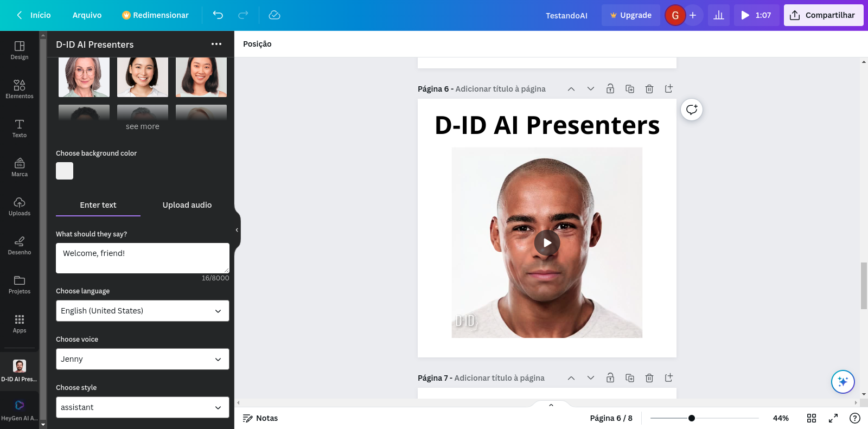Image resolution: width=868 pixels, height=429 pixels.
Task: Open the Notas notes panel
Action: (x=260, y=418)
